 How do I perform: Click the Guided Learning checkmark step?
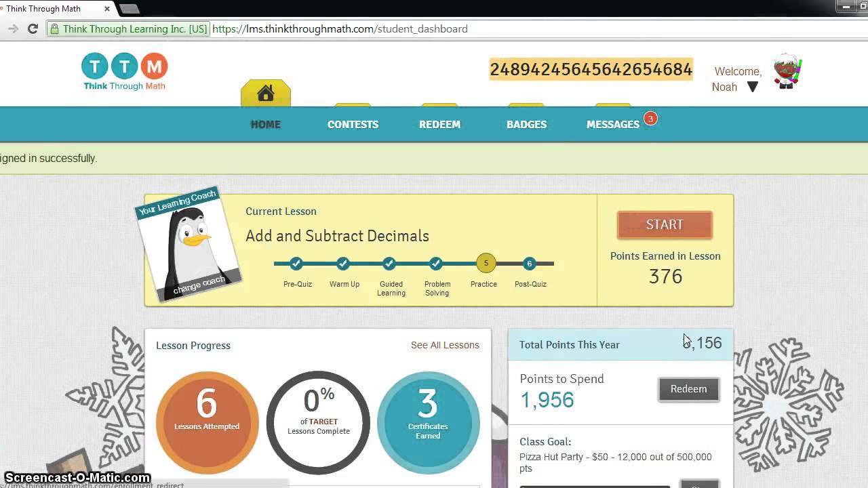tap(389, 264)
